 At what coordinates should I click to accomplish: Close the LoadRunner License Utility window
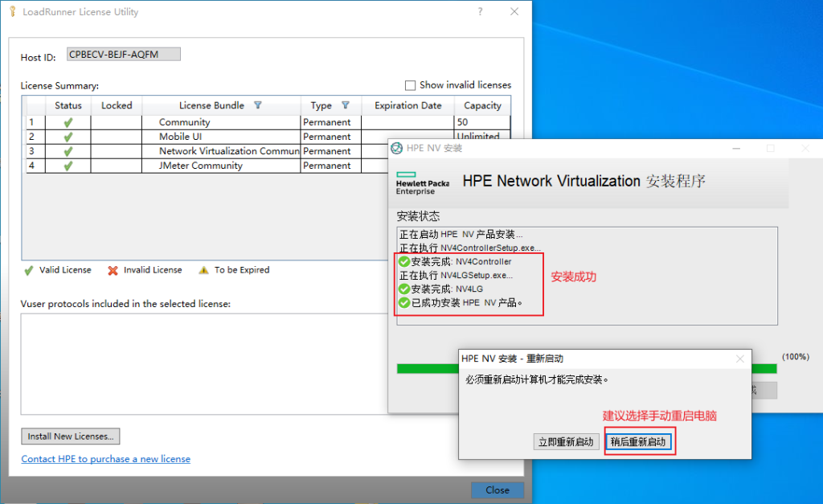[x=514, y=11]
